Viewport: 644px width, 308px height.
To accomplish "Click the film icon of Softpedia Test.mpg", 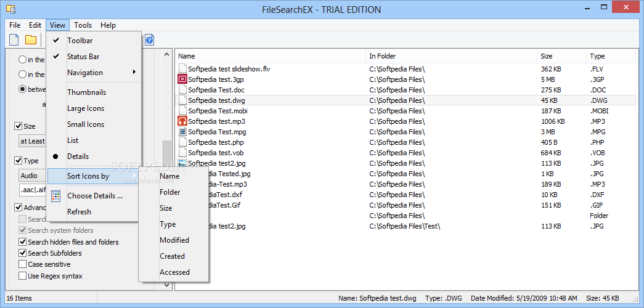I will tap(182, 132).
